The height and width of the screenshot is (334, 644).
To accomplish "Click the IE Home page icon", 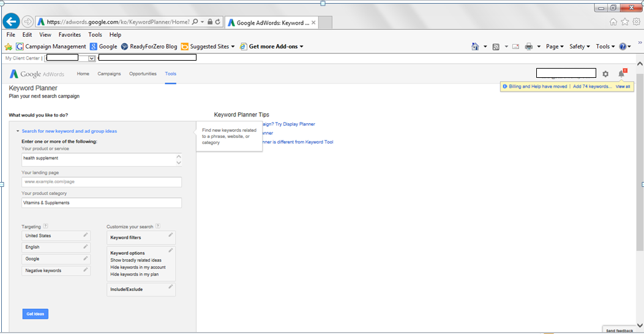I will pos(475,47).
